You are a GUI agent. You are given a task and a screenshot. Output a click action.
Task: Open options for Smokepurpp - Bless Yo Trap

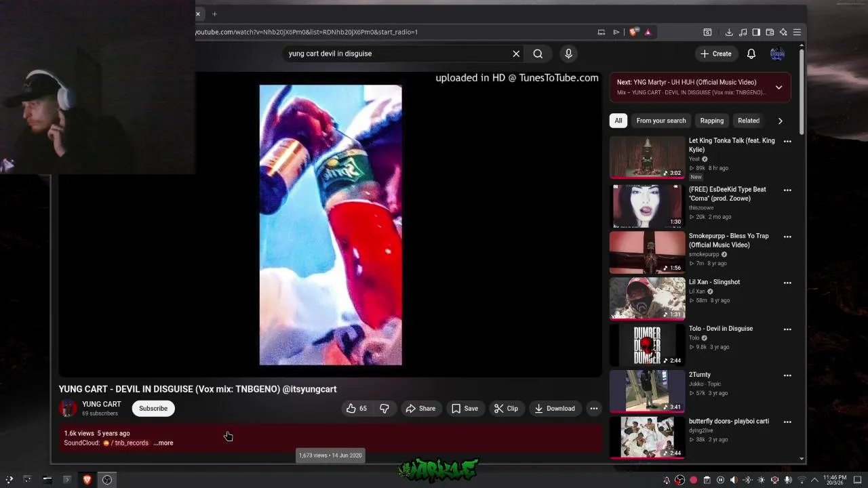coord(787,237)
